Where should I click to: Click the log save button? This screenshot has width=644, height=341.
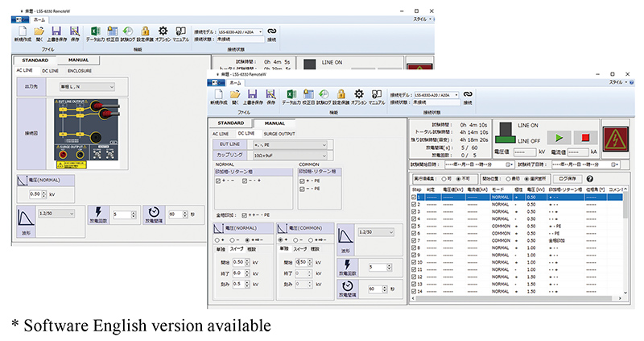coord(568,178)
